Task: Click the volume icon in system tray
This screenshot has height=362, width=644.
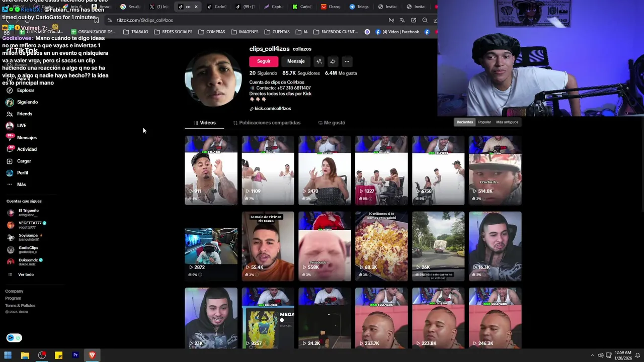Action: (x=600, y=355)
